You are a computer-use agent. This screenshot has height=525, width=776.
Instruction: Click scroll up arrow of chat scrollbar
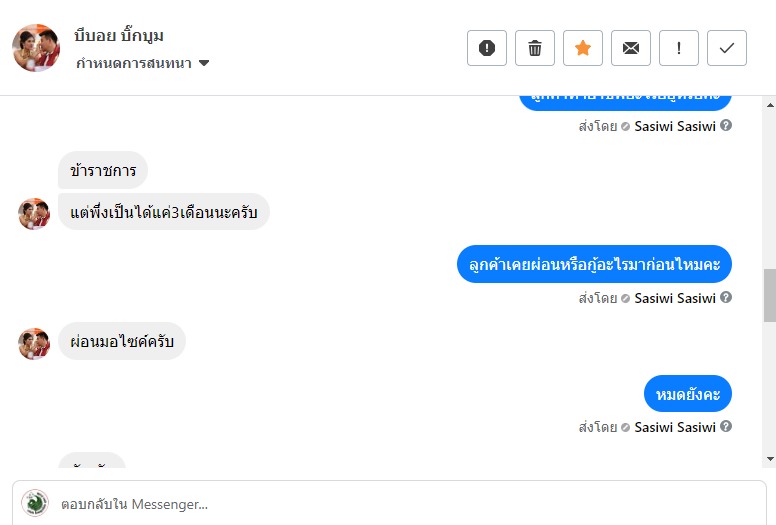tap(770, 105)
